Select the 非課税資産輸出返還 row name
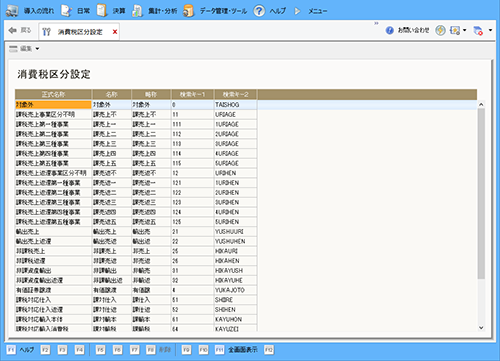The image size is (500, 361). 53,280
